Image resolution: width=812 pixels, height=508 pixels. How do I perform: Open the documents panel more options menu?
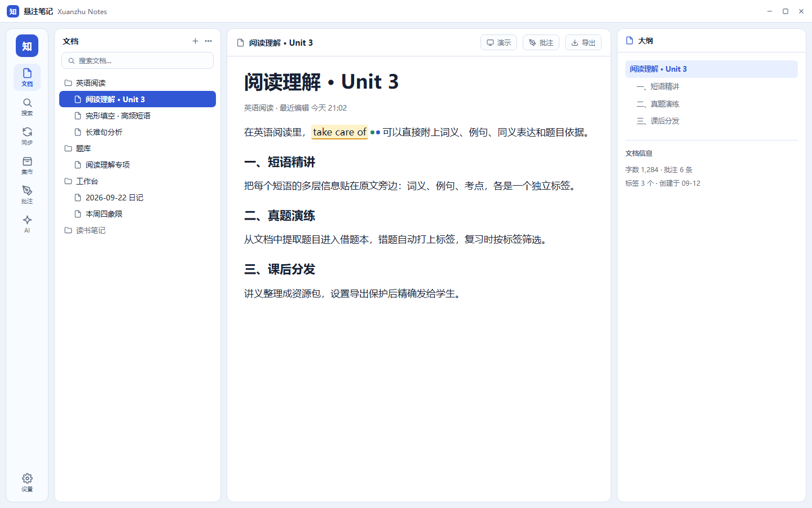209,41
